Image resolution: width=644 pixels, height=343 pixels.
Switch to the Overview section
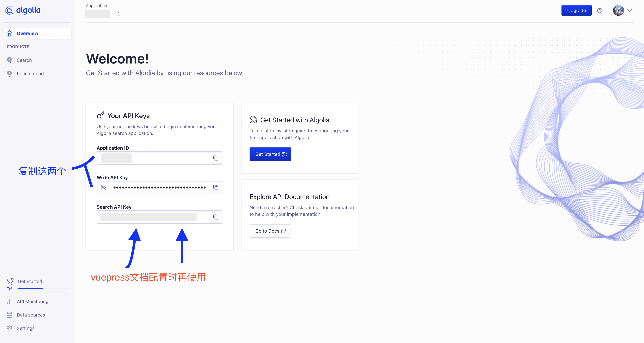[x=28, y=33]
